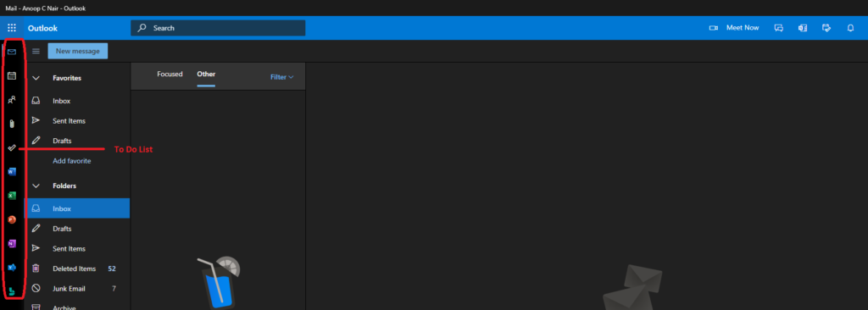Collapse the Folders section chevron
This screenshot has width=868, height=310.
pos(36,186)
